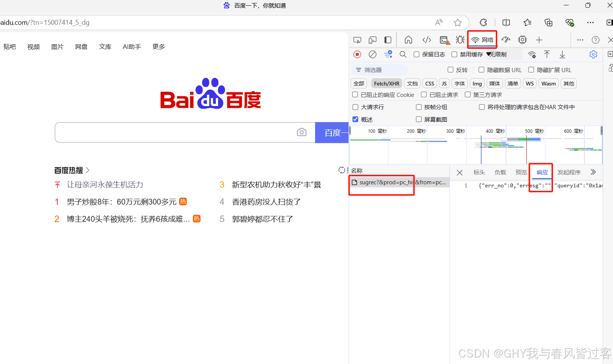The height and width of the screenshot is (364, 613).
Task: Open the Welcome home icon in DevTools
Action: tap(408, 40)
